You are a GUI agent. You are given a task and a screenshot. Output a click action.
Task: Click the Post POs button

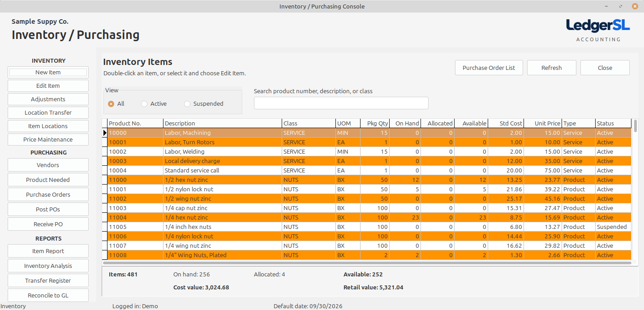48,209
